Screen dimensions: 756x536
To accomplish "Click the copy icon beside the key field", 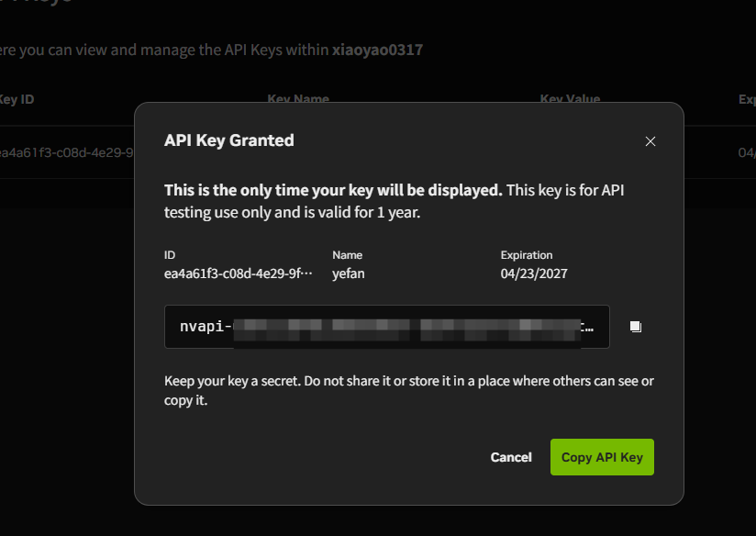I will click(x=636, y=327).
